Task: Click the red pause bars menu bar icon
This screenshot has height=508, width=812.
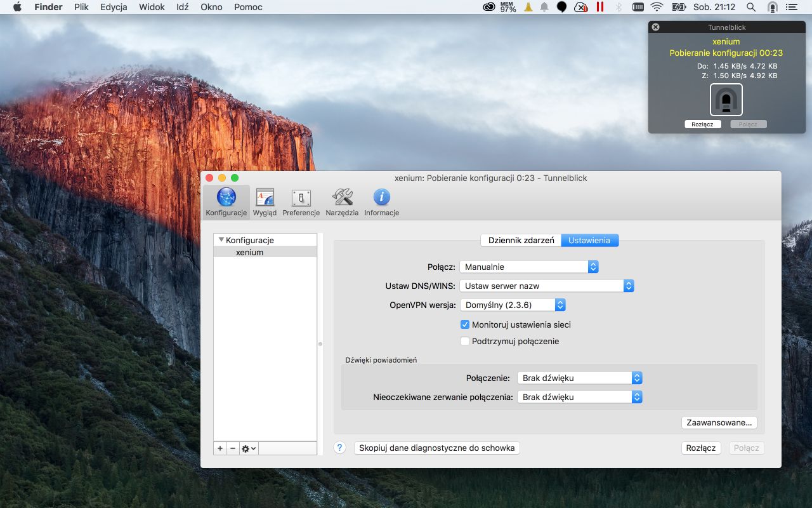Action: coord(599,7)
